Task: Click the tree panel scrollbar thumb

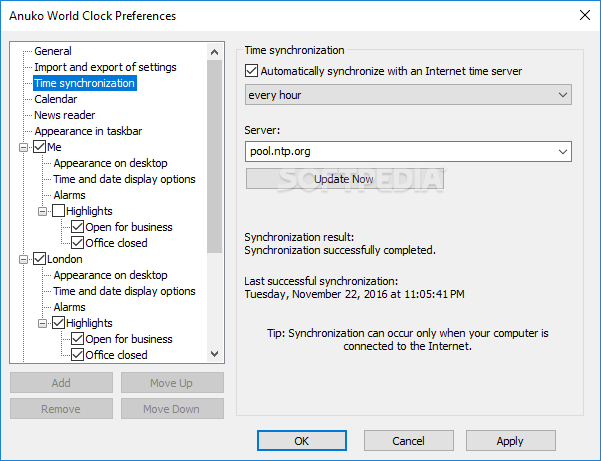Action: [215, 156]
